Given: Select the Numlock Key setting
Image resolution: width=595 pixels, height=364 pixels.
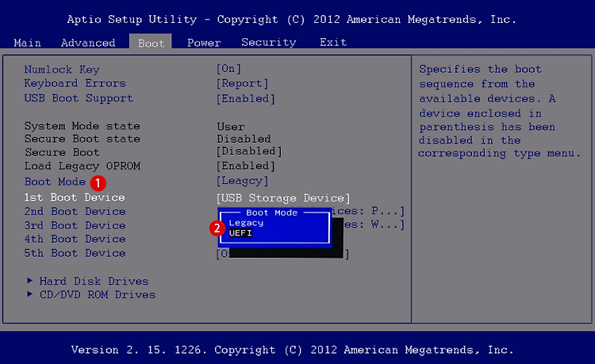Looking at the screenshot, I should coord(62,69).
